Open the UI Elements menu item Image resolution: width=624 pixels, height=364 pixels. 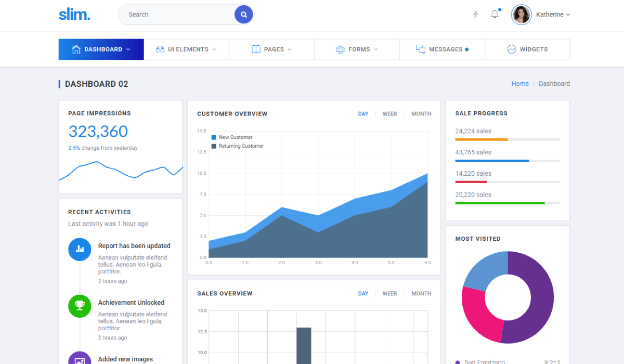[187, 49]
